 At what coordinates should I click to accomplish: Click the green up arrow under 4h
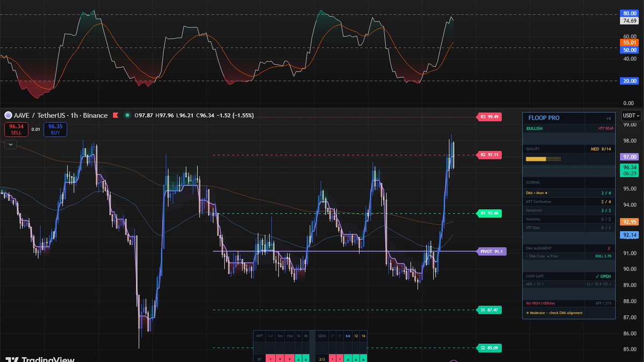tap(306, 359)
